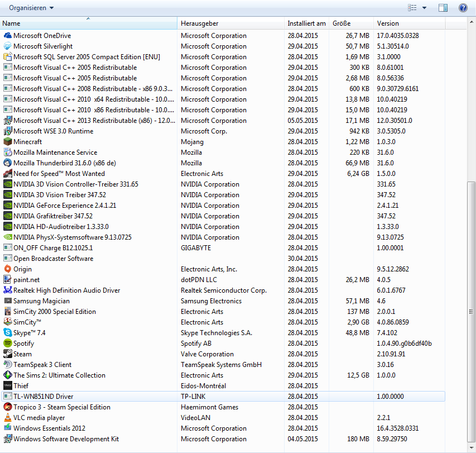Click the Thief icon
This screenshot has height=453, width=476.
tap(8, 386)
